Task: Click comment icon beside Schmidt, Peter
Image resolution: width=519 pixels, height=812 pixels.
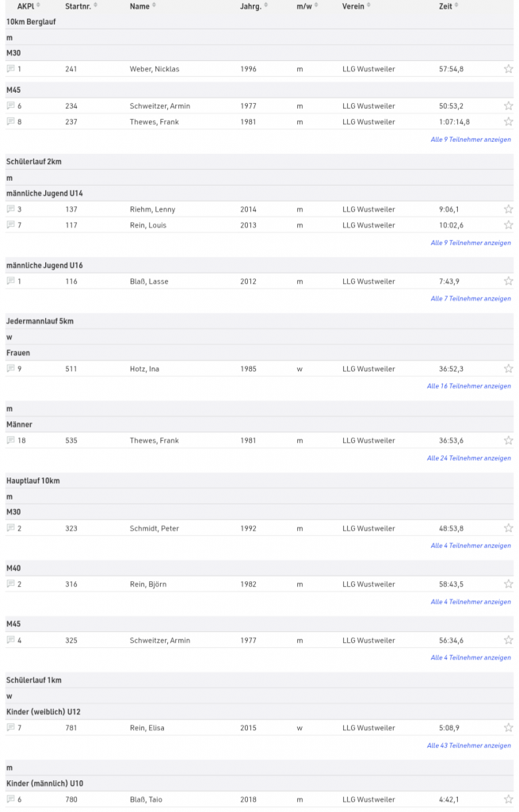Action: (x=10, y=528)
